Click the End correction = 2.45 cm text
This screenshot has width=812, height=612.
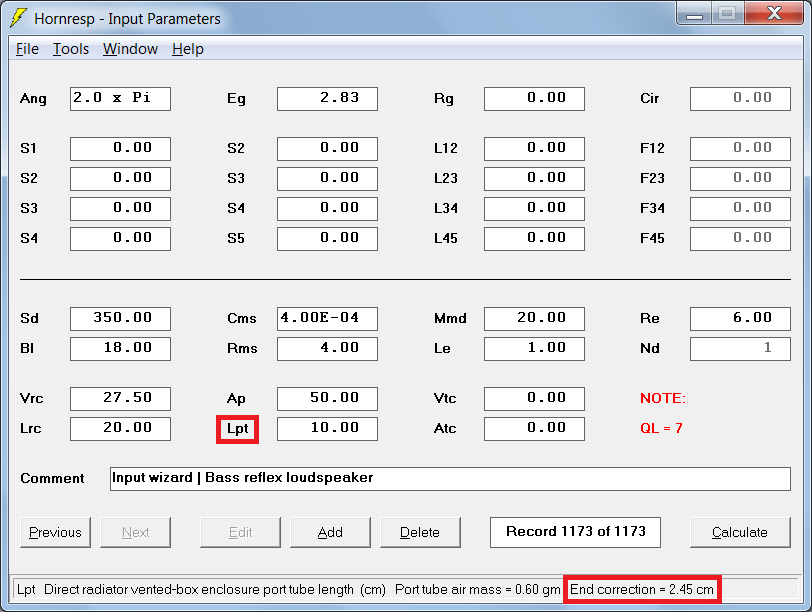pos(642,589)
